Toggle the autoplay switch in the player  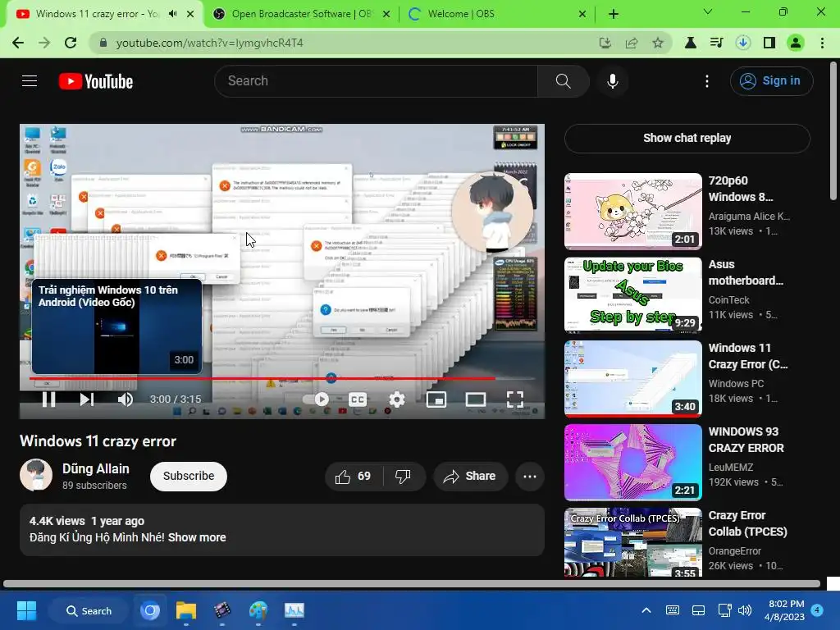click(316, 399)
